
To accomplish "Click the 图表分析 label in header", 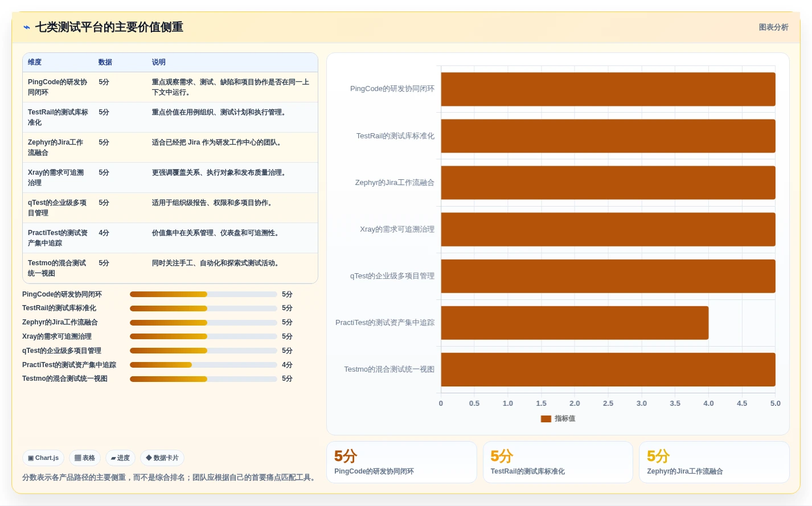I will point(773,27).
